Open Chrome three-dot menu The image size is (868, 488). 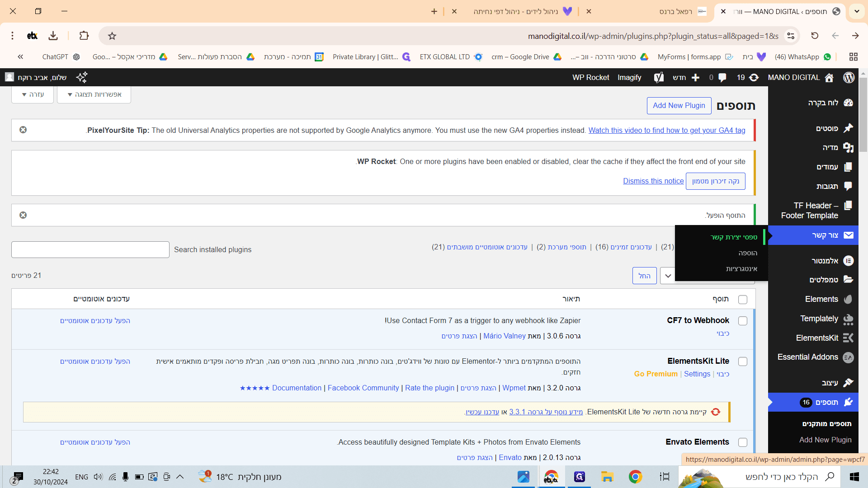click(13, 36)
